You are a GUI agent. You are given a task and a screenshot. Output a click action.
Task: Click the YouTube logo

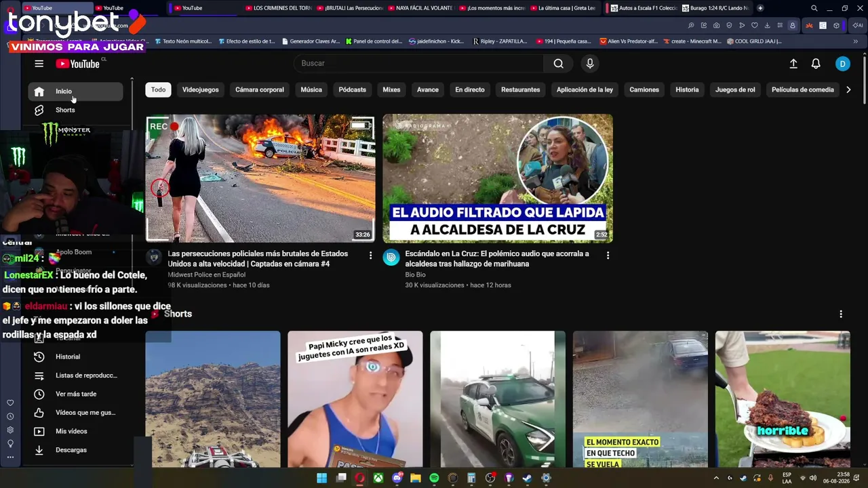pyautogui.click(x=78, y=64)
